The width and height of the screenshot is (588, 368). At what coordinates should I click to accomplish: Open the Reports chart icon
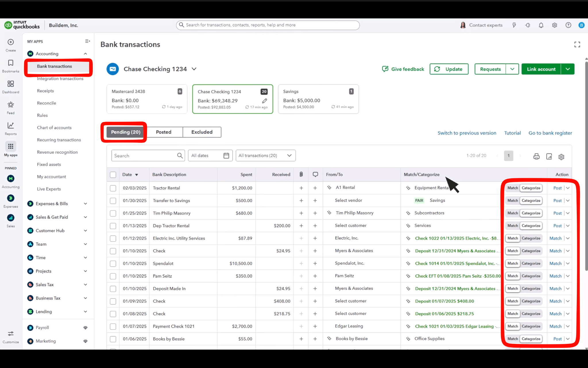pyautogui.click(x=11, y=125)
